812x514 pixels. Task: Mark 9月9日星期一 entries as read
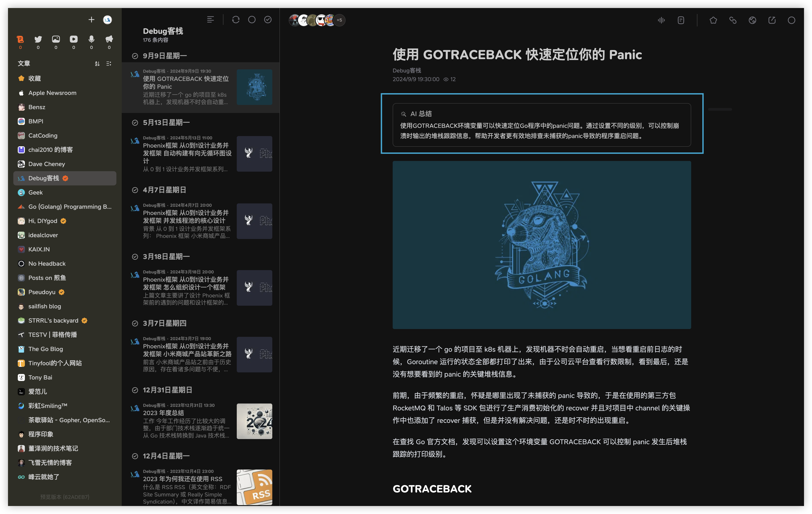(135, 56)
